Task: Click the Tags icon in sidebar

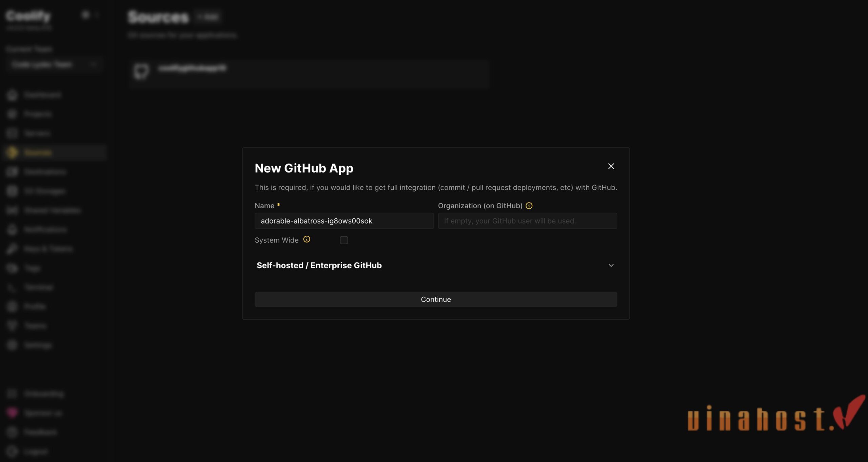Action: 12,268
